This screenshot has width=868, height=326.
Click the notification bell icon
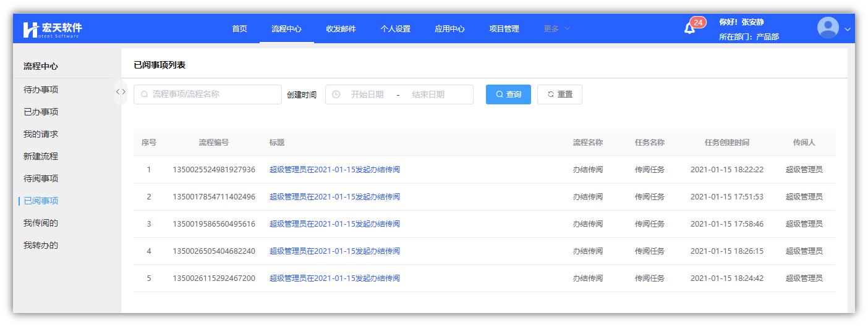[x=689, y=28]
